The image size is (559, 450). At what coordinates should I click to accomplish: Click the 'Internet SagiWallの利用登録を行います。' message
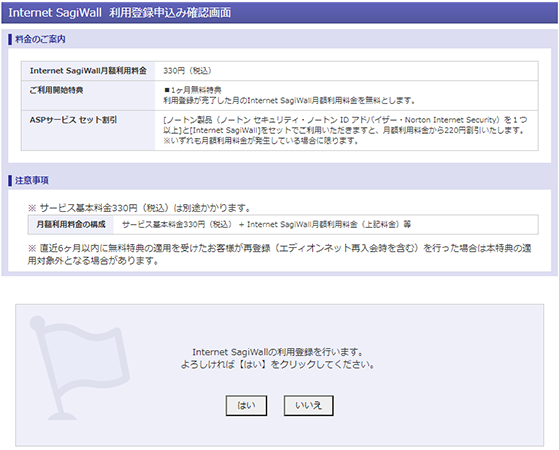point(278,352)
